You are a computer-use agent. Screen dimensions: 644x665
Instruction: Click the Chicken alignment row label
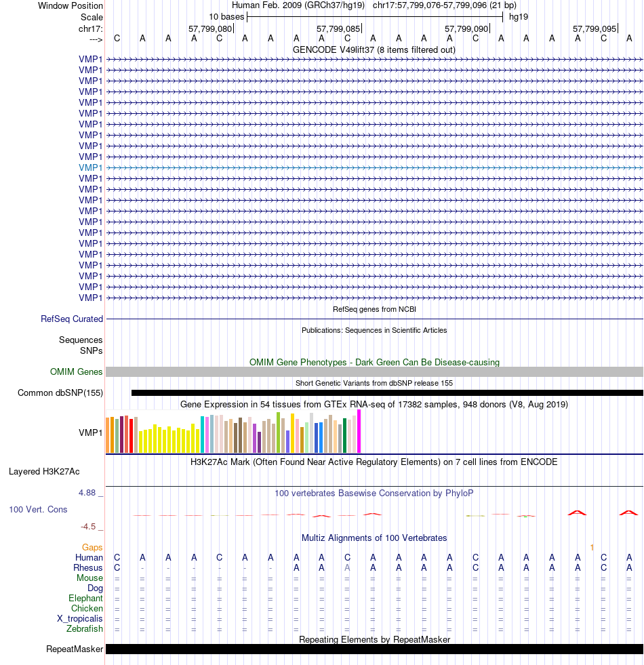(x=87, y=609)
